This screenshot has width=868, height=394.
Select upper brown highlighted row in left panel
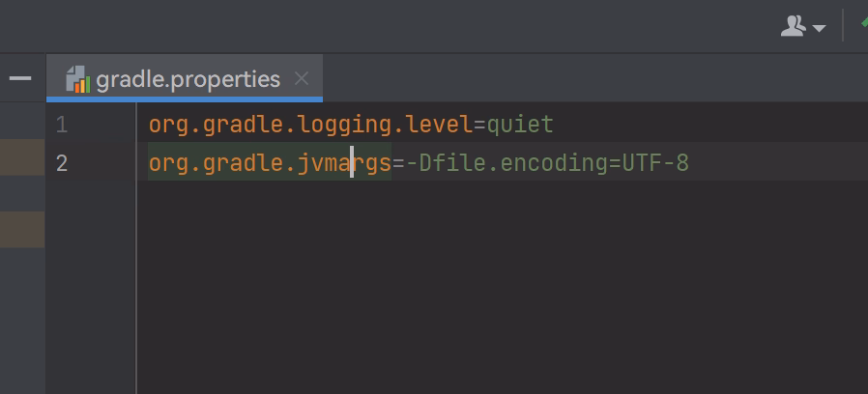[22, 157]
